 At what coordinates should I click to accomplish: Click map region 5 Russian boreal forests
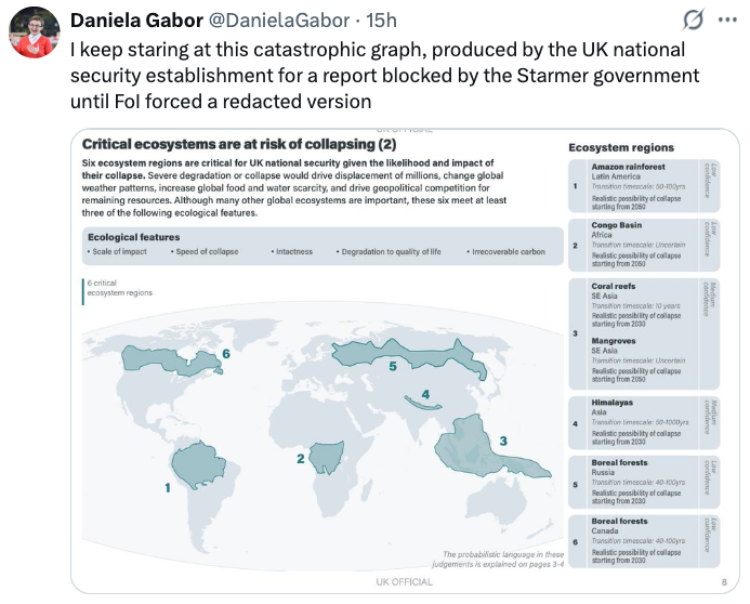[x=409, y=356]
